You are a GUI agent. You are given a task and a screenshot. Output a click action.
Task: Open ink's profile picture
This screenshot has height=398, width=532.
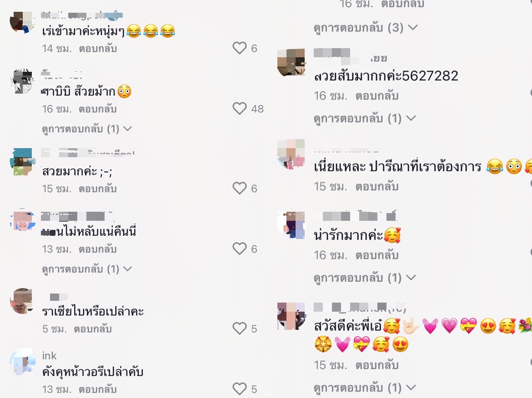23,362
